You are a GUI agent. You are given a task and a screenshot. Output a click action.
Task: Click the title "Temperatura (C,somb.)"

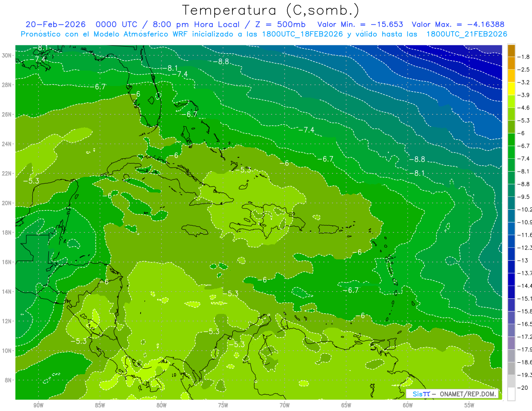point(271,10)
